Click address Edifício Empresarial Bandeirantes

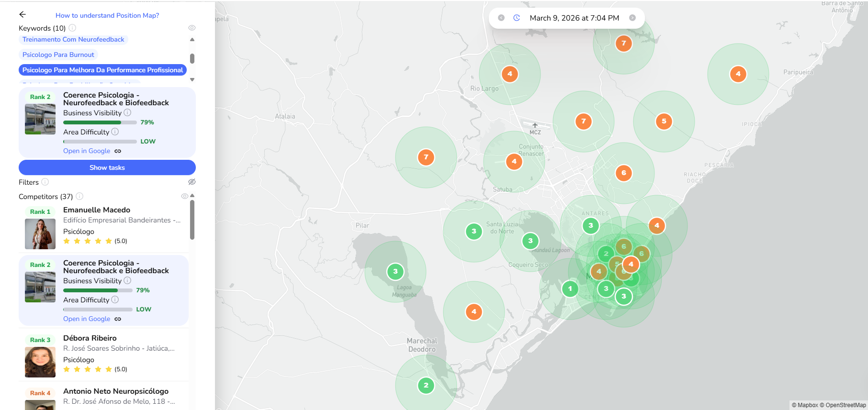[x=122, y=220]
